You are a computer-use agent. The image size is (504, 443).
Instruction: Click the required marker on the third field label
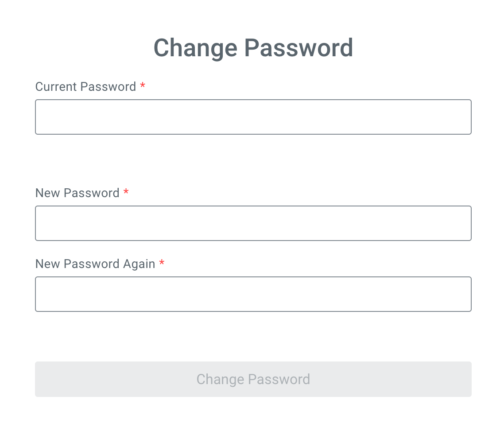tap(162, 263)
